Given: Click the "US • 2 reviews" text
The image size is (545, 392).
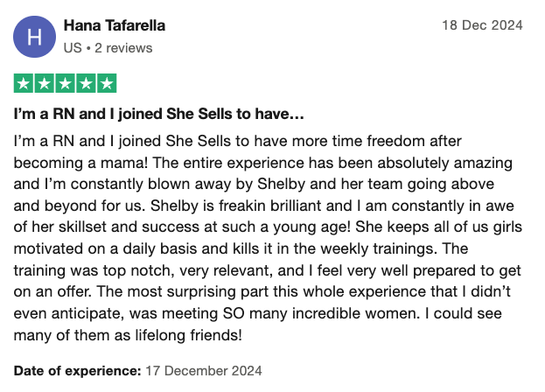Looking at the screenshot, I should (108, 48).
